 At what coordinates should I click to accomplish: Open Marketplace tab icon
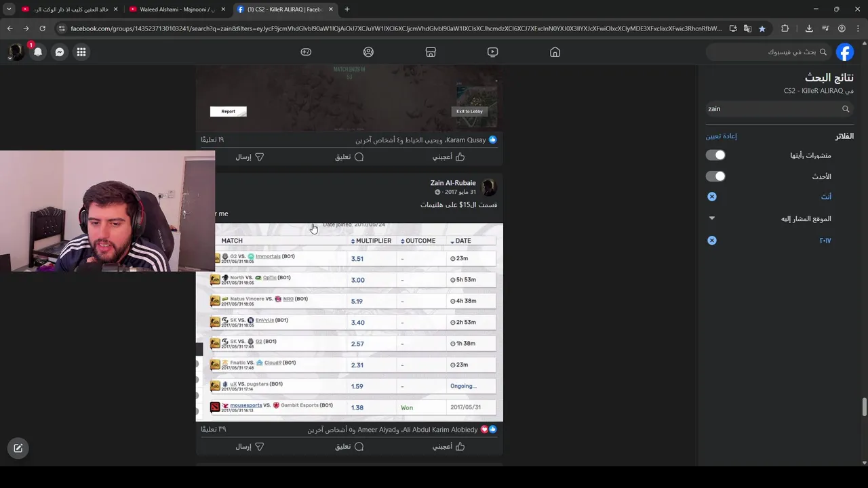tap(430, 52)
